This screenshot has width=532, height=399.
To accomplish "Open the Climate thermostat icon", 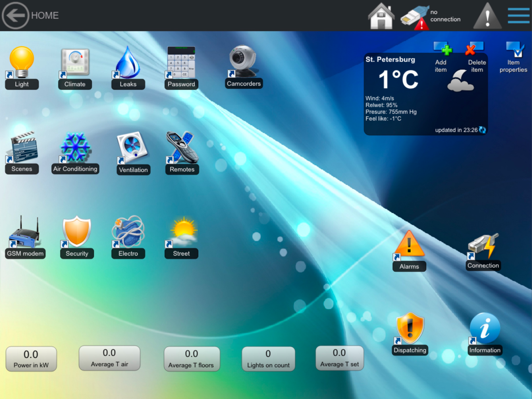I will [x=75, y=63].
